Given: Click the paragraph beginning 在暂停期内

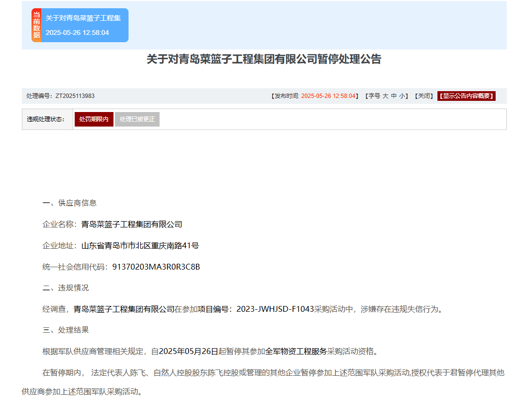Looking at the screenshot, I should [x=263, y=382].
